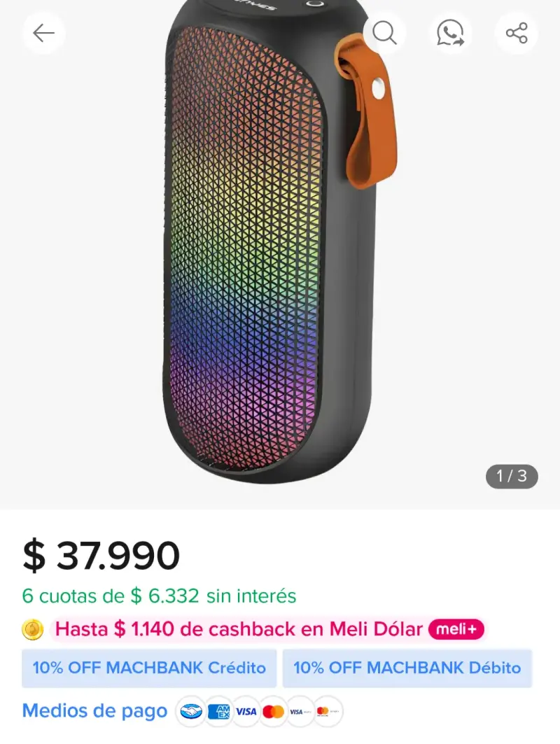Open search with the magnifier icon
The width and height of the screenshot is (560, 744).
click(x=384, y=33)
